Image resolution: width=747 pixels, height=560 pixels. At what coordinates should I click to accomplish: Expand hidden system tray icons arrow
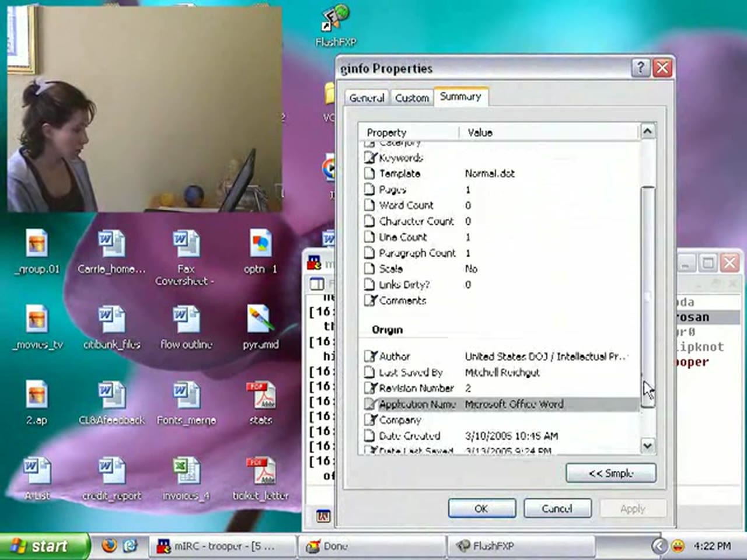coord(659,546)
